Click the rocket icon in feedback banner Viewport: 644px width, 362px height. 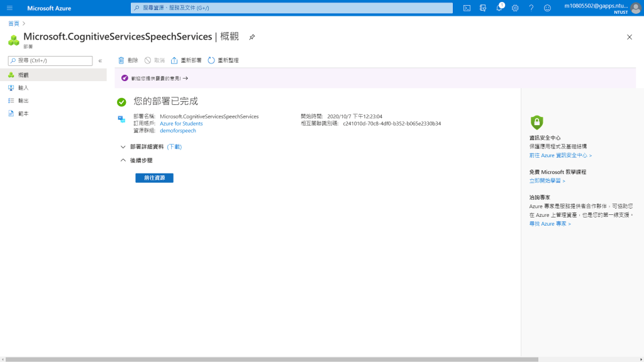125,78
